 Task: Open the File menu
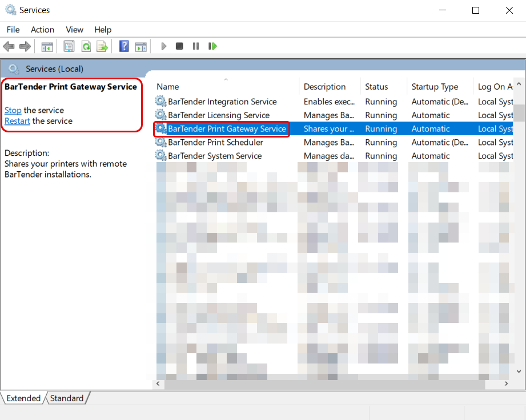[x=13, y=30]
